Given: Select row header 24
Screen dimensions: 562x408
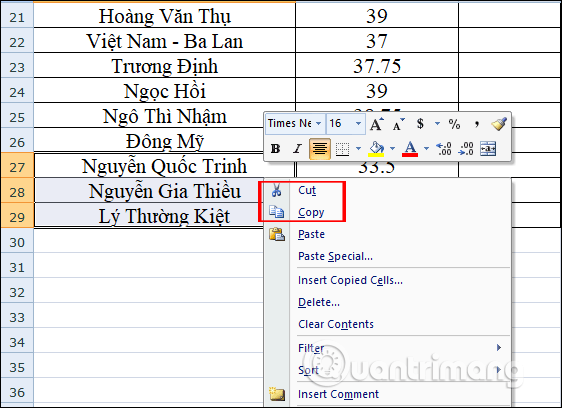Looking at the screenshot, I should [x=17, y=90].
